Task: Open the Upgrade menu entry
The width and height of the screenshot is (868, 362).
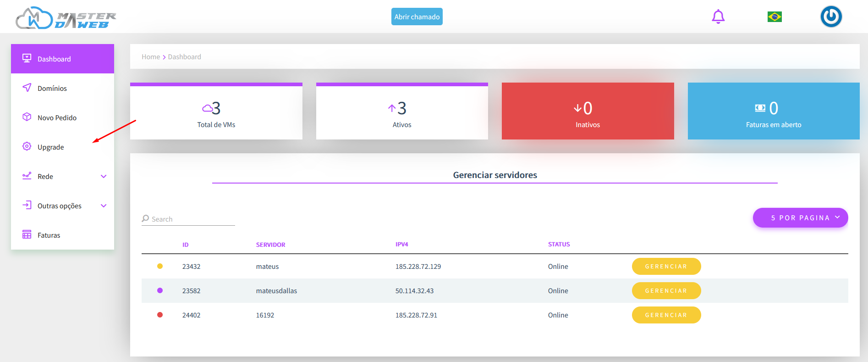Action: click(x=62, y=147)
